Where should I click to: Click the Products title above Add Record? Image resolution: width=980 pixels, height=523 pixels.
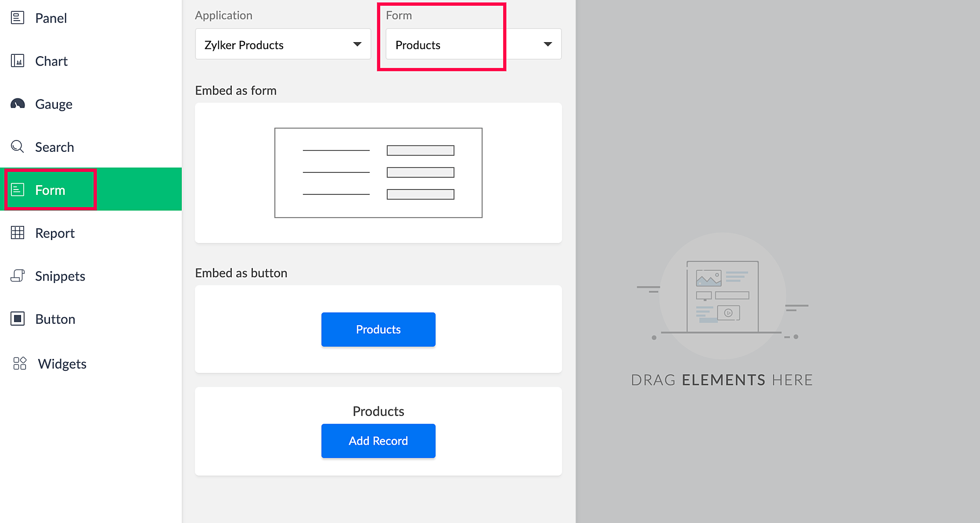click(x=378, y=411)
